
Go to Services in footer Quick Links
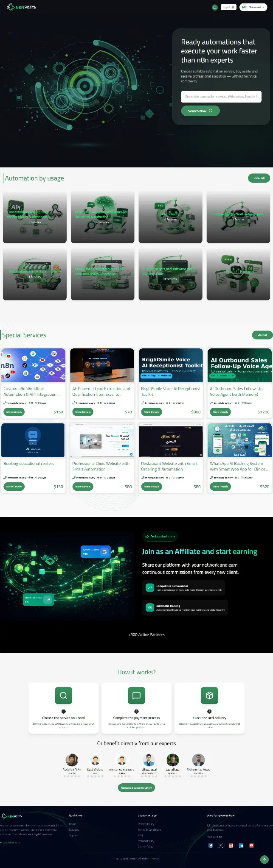click(x=74, y=829)
